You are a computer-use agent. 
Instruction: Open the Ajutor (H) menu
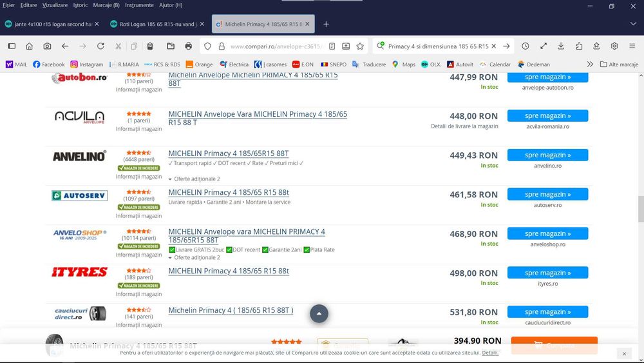tap(171, 5)
